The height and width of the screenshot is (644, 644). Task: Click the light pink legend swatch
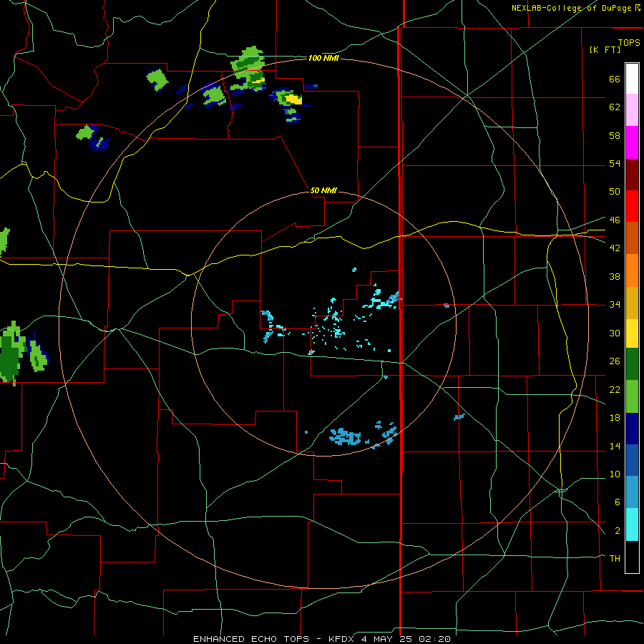click(632, 109)
